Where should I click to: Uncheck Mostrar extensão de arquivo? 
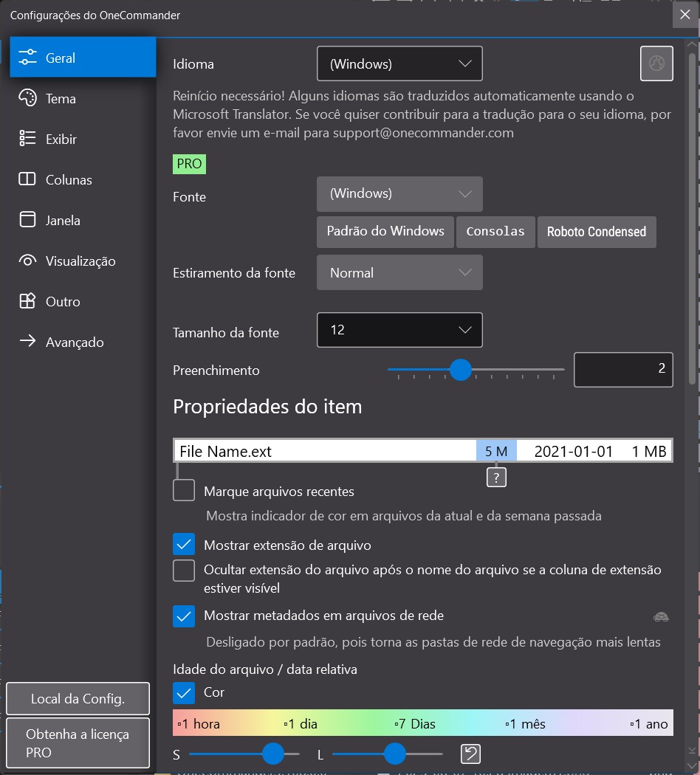pos(183,544)
